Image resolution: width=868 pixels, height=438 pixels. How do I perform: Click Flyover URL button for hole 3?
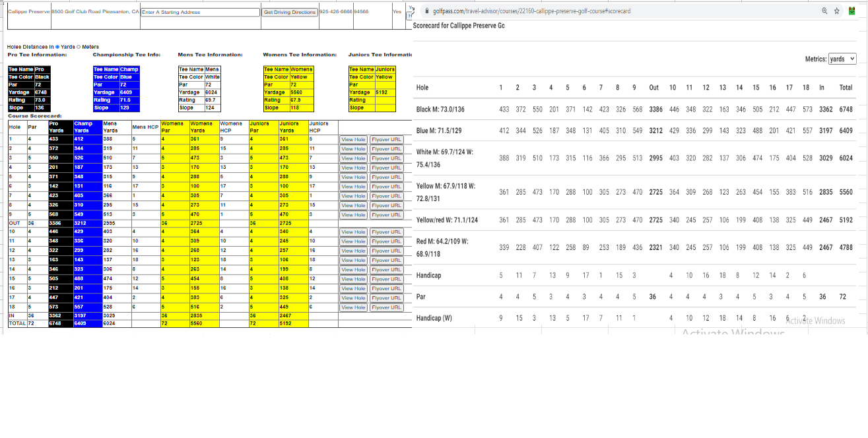(x=385, y=158)
